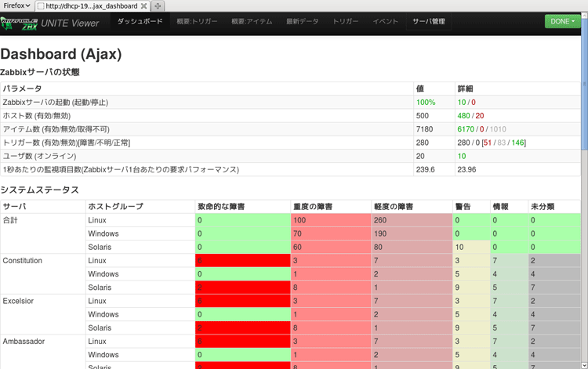Go to the 概要:アイテム tab

(x=252, y=22)
